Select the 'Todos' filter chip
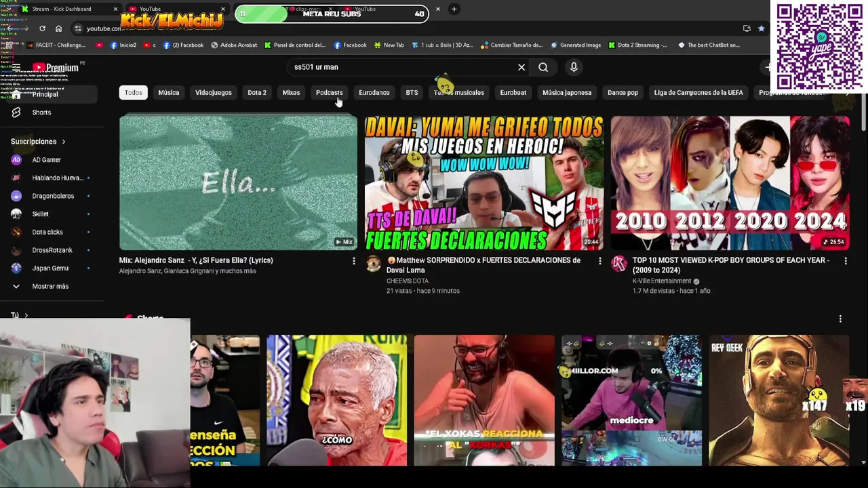Image resolution: width=868 pixels, height=488 pixels. coord(134,92)
